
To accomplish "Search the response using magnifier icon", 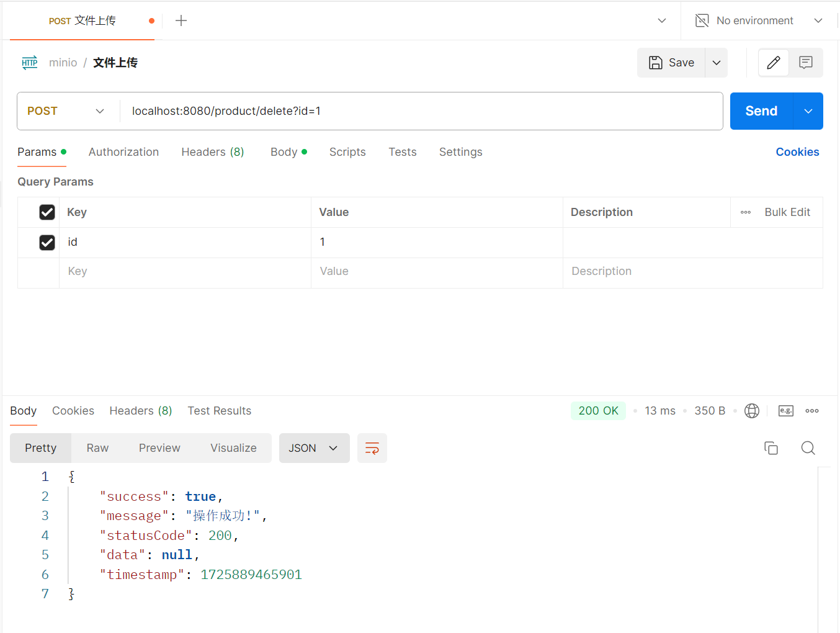I will pyautogui.click(x=808, y=448).
